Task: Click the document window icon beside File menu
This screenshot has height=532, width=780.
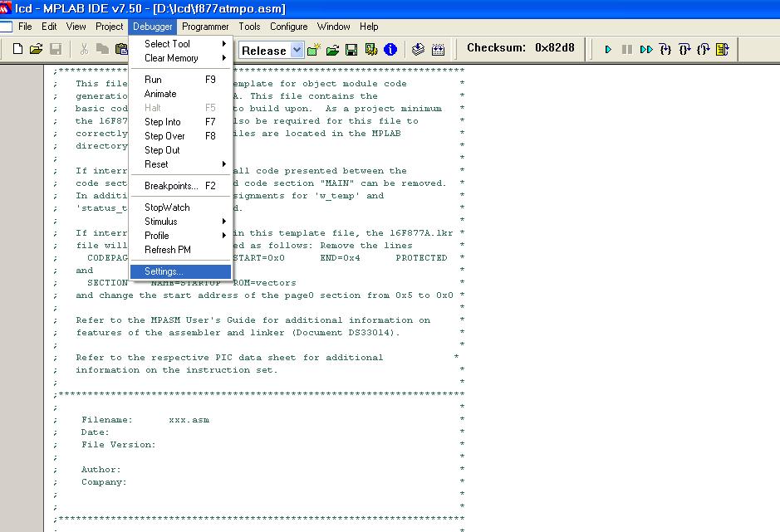Action: pyautogui.click(x=6, y=27)
